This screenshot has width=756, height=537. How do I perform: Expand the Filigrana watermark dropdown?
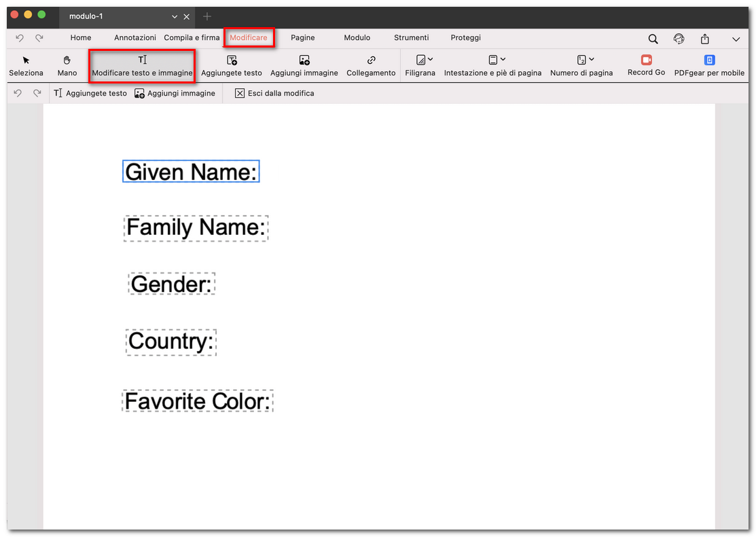[420, 66]
